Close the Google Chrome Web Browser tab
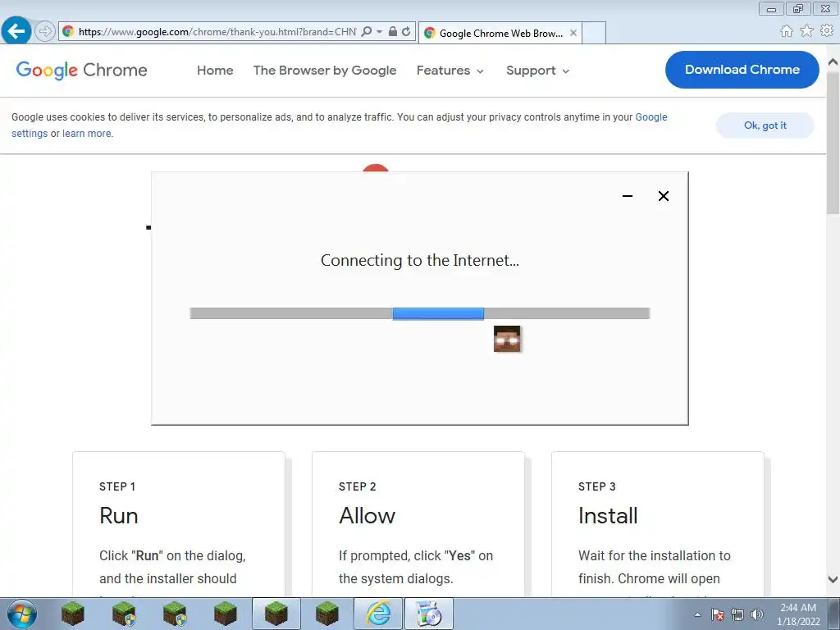 pyautogui.click(x=573, y=33)
